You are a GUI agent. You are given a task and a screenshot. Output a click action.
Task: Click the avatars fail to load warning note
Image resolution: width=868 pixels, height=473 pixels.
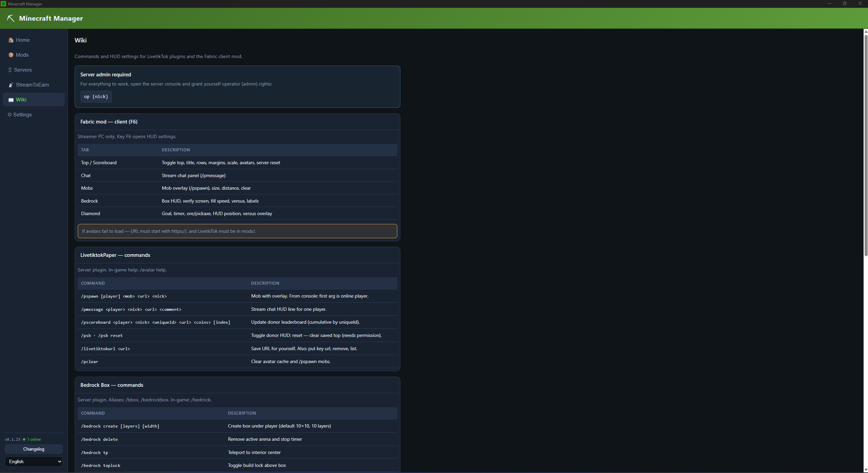tap(237, 231)
